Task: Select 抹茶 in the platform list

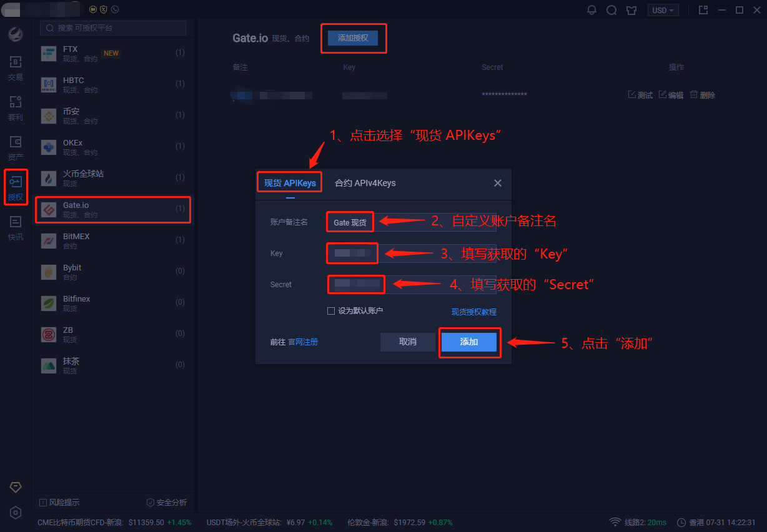Action: [113, 366]
